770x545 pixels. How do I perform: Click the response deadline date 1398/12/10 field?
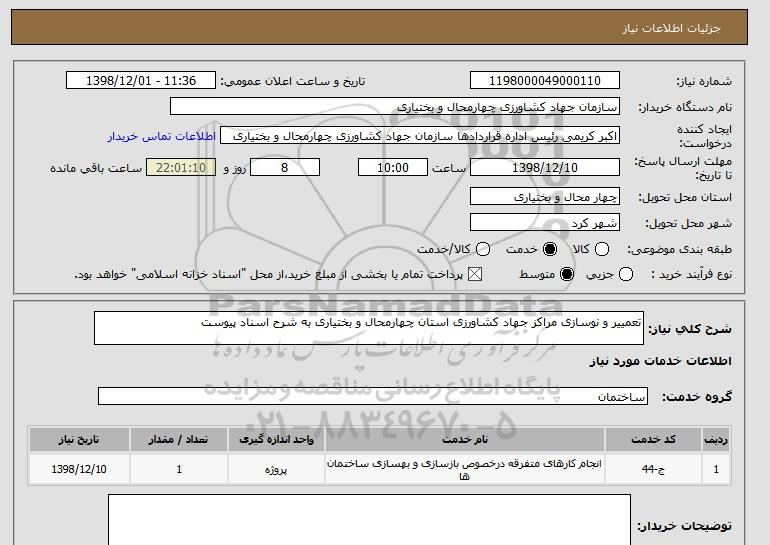click(545, 167)
